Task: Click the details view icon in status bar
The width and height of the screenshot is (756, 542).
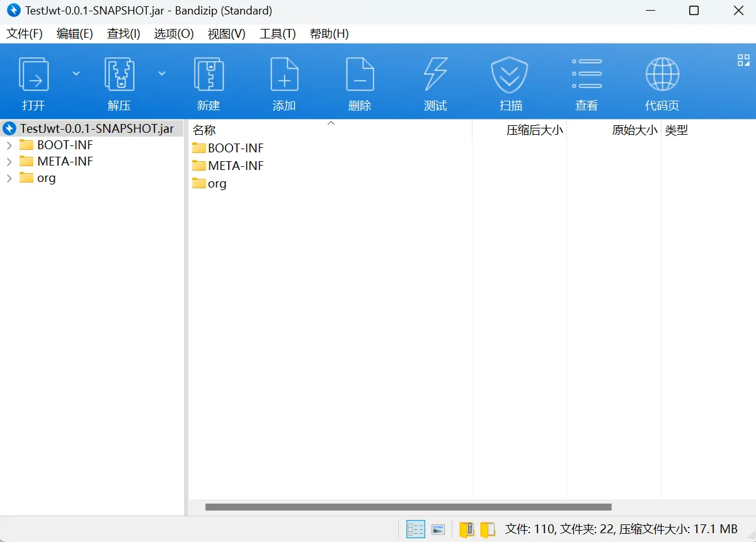Action: click(416, 529)
